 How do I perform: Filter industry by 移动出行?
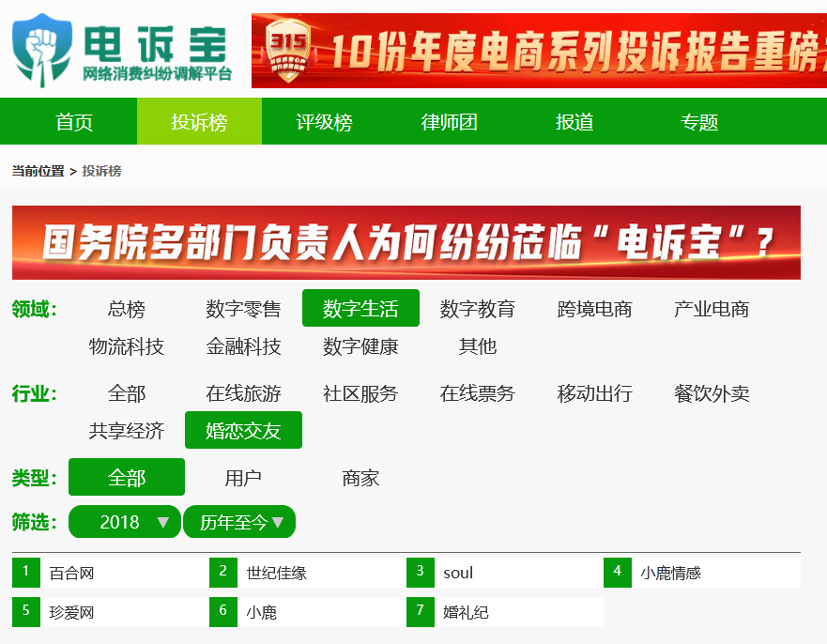[x=595, y=393]
